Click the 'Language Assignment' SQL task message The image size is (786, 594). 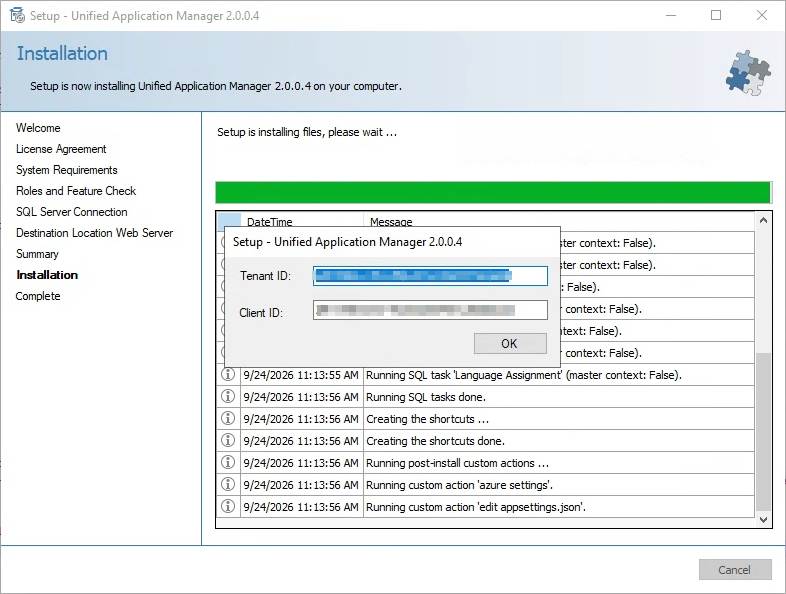pos(524,375)
